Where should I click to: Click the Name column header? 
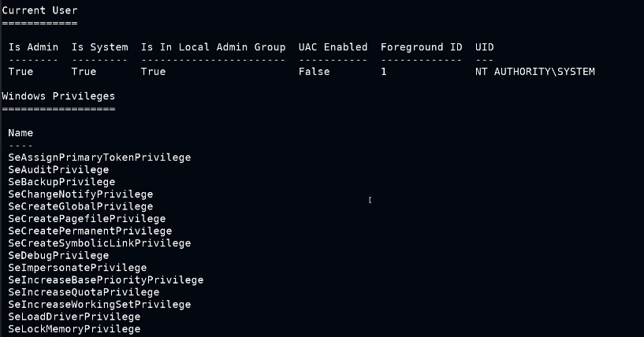coord(20,133)
